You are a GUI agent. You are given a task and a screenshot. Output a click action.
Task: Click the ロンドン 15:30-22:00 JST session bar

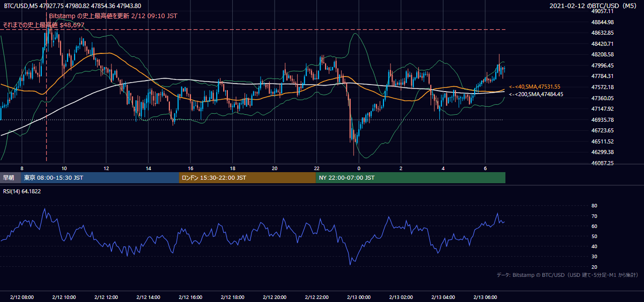247,178
